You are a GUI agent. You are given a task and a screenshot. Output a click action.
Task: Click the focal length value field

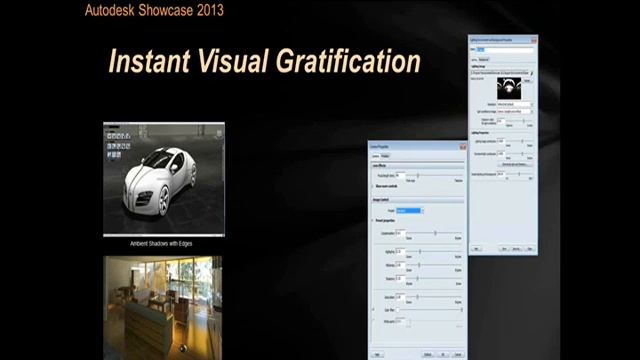click(x=400, y=176)
